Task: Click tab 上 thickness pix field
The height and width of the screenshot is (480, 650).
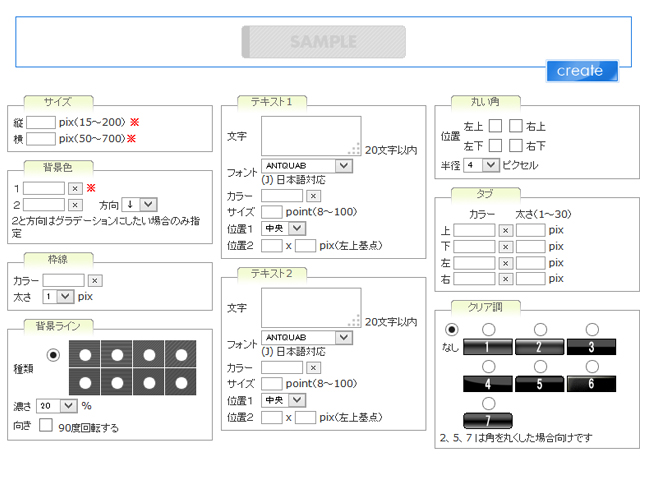Action: [531, 230]
